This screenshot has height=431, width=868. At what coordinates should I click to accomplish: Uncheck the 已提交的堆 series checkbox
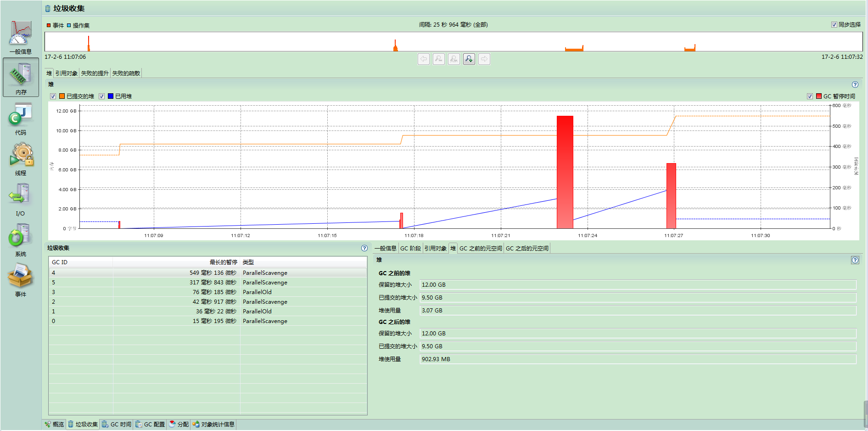click(53, 96)
